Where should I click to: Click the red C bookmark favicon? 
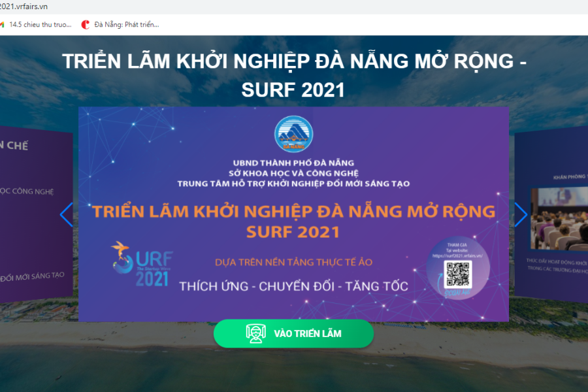(86, 25)
